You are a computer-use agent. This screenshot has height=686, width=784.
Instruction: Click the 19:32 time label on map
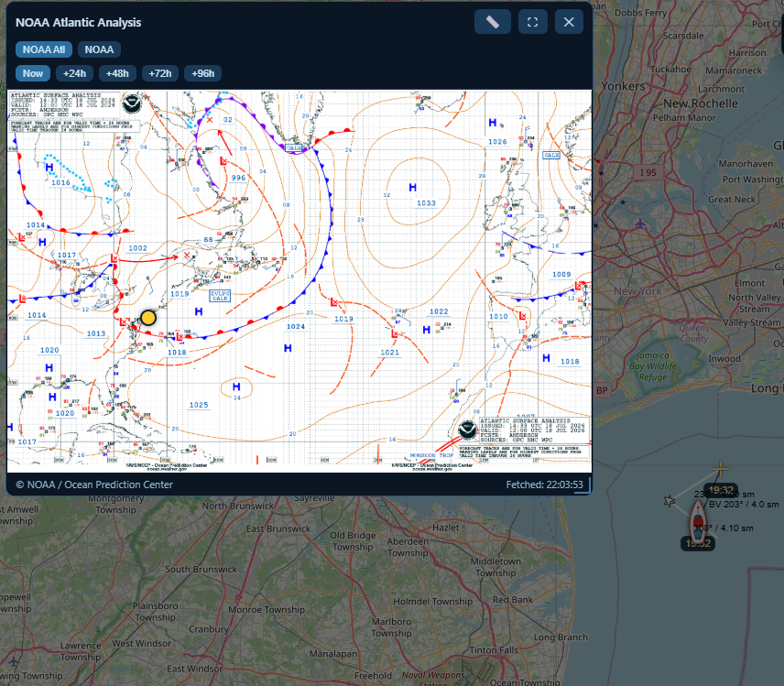(x=721, y=490)
